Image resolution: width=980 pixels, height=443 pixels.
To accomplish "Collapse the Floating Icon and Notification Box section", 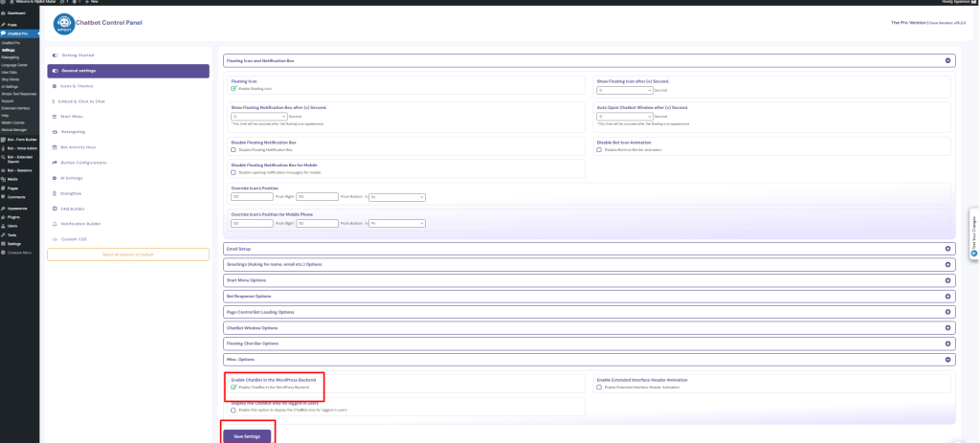I will click(x=947, y=60).
